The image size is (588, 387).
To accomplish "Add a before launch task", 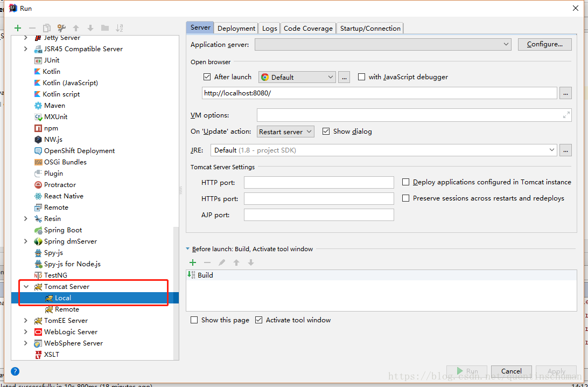I will click(193, 262).
